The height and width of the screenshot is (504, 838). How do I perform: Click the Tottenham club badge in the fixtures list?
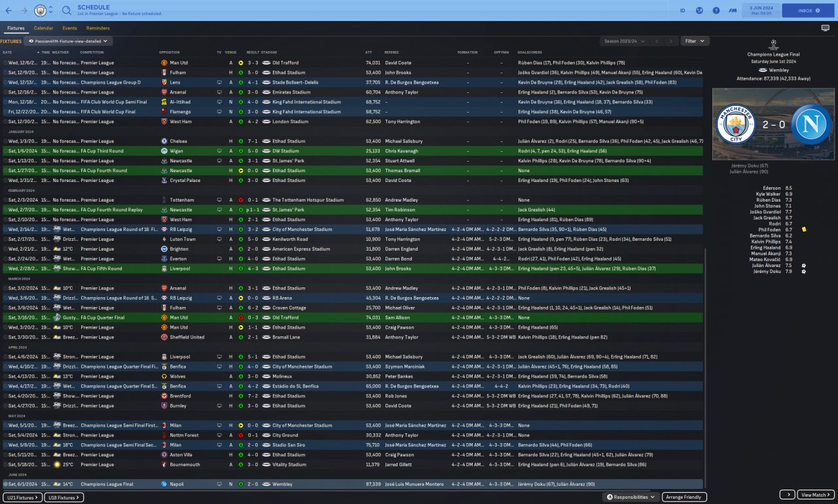tap(164, 200)
